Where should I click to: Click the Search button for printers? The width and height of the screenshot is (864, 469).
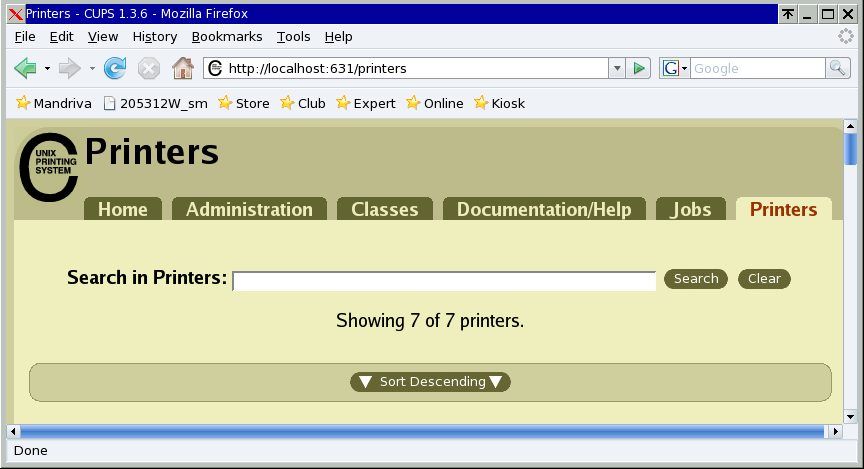coord(696,278)
